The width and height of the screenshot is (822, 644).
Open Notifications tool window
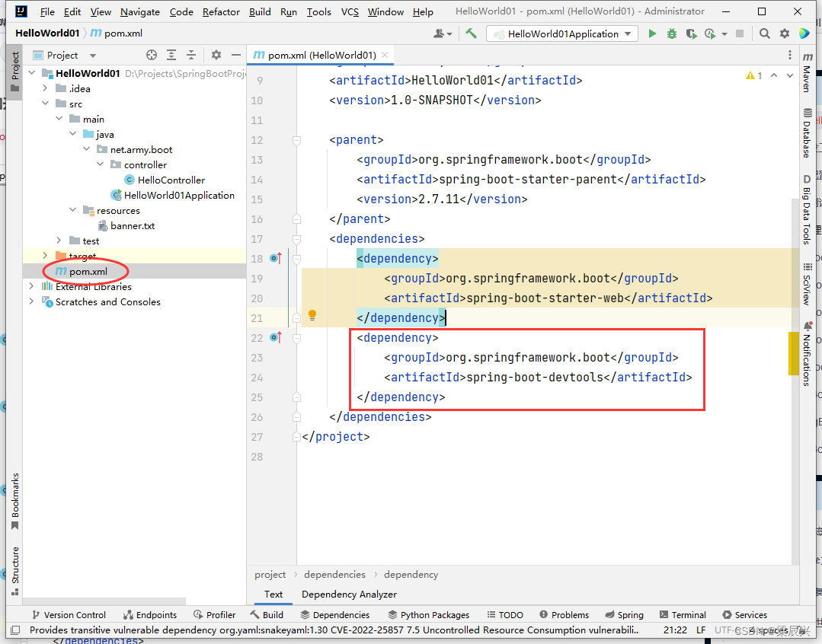[x=808, y=354]
